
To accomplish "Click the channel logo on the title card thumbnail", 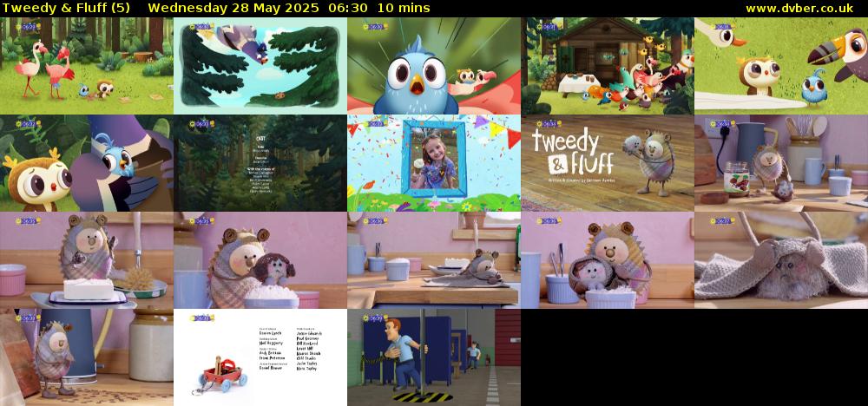I will coord(549,124).
